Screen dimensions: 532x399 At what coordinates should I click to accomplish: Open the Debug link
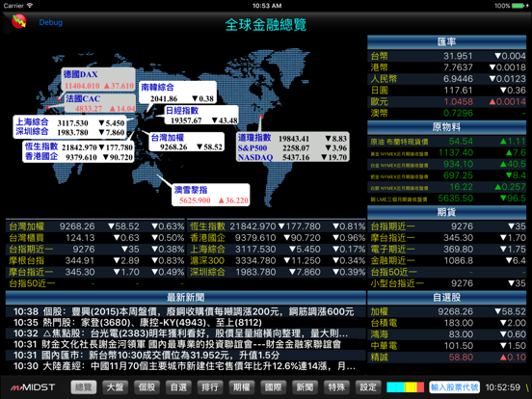(50, 22)
